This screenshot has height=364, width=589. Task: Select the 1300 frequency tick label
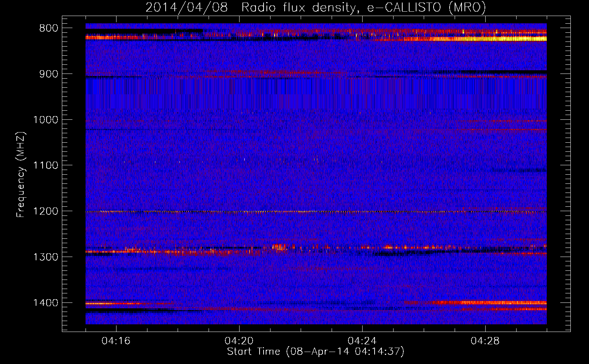point(46,257)
